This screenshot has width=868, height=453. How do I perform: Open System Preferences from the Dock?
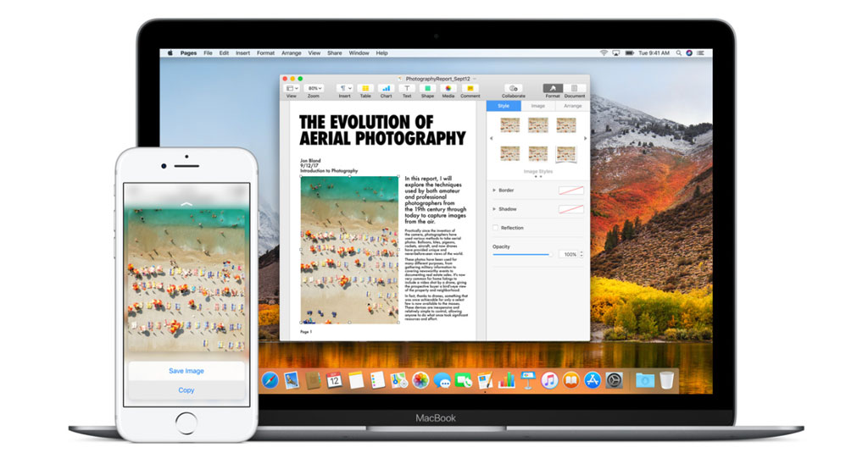(x=614, y=380)
